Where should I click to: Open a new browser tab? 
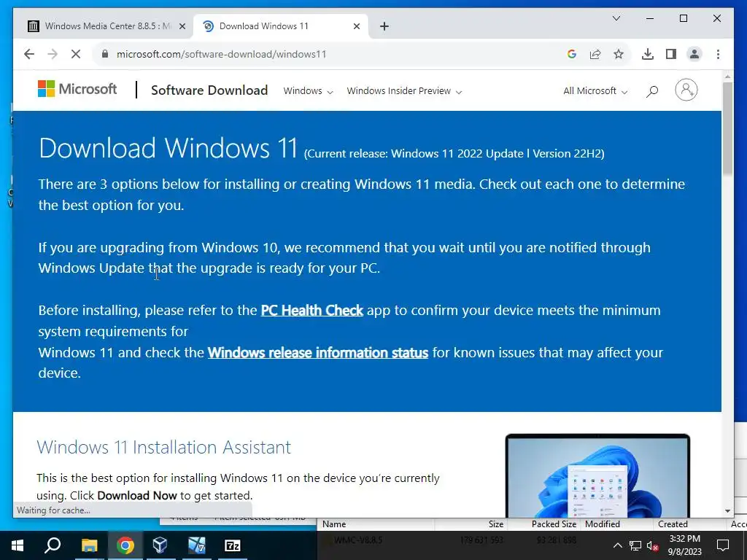[x=384, y=27]
